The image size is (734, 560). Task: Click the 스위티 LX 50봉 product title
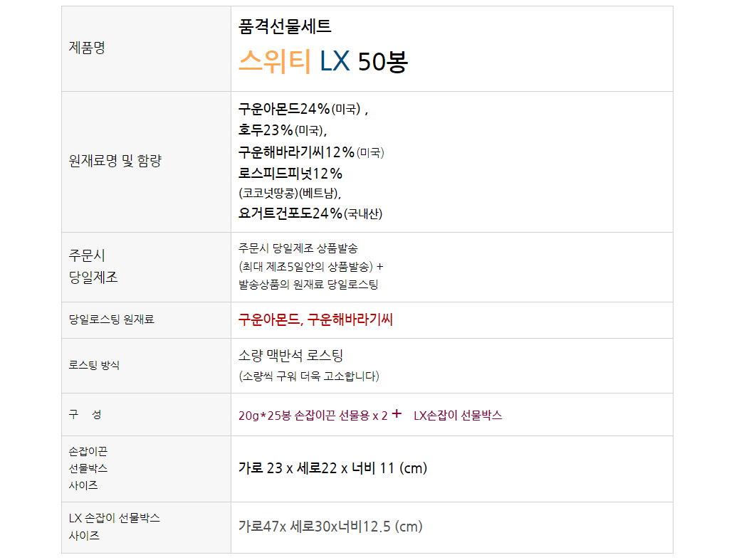click(323, 62)
